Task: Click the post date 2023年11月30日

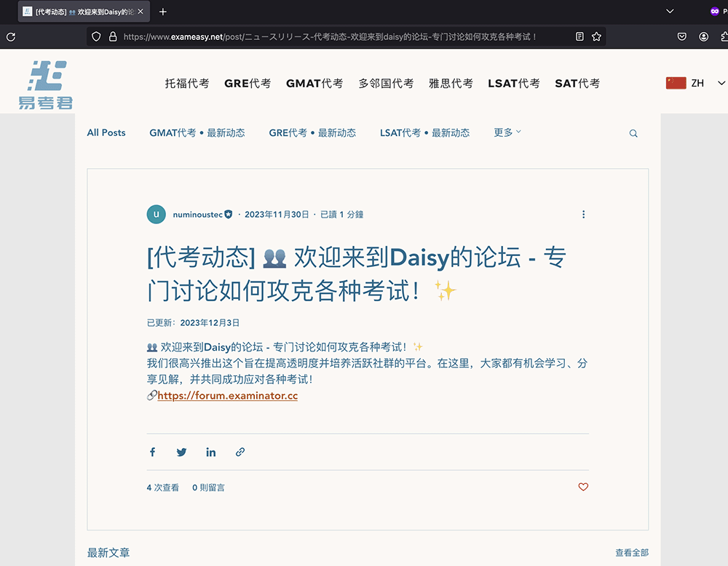Action: [x=277, y=215]
